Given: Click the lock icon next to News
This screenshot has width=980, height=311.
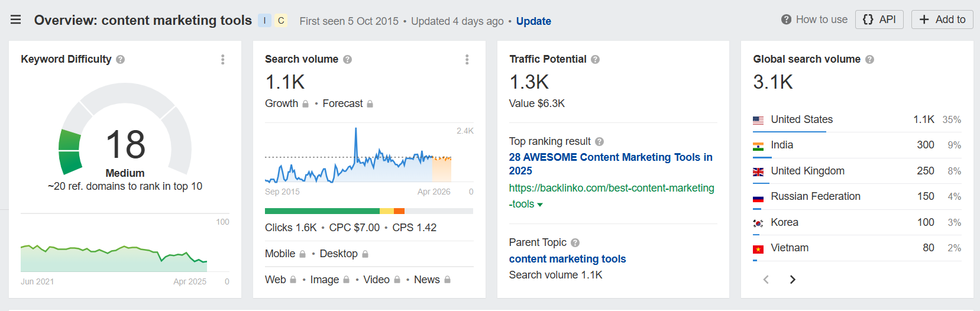Looking at the screenshot, I should tap(447, 280).
